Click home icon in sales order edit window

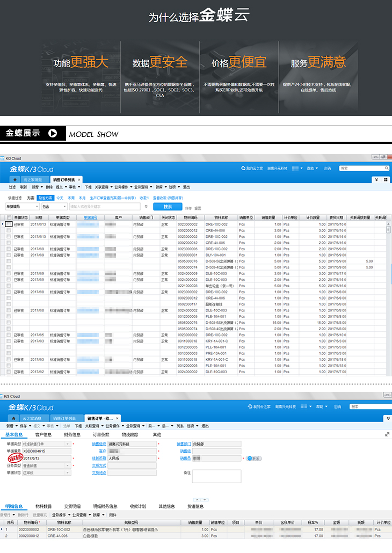point(13,418)
